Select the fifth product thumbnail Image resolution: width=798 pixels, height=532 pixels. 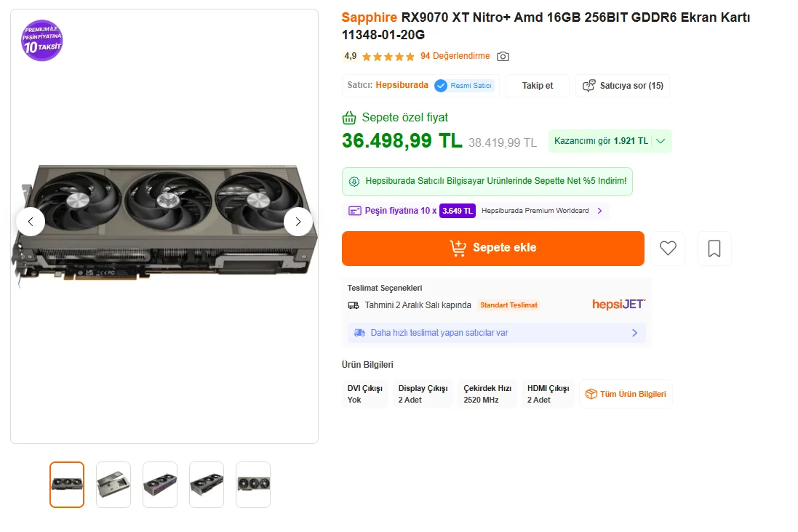tap(253, 485)
